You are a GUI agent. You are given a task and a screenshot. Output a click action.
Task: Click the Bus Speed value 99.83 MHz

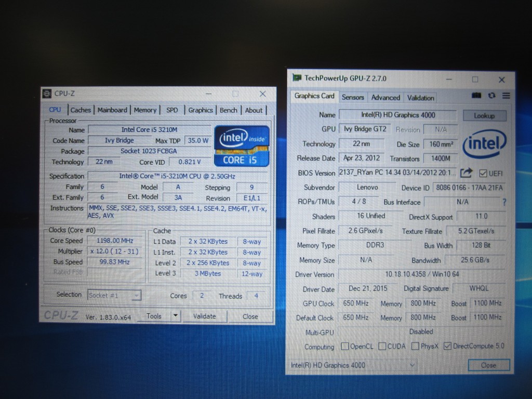(x=115, y=262)
